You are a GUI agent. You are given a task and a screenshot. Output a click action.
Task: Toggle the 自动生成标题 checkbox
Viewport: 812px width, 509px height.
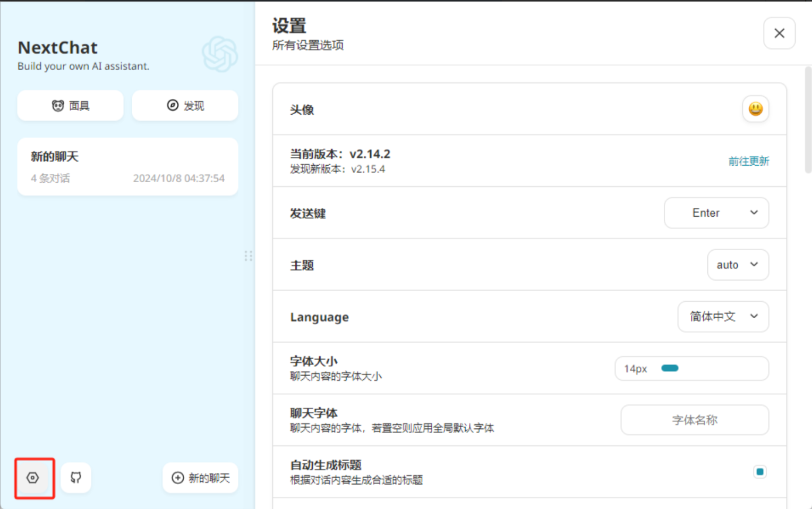[x=759, y=471]
